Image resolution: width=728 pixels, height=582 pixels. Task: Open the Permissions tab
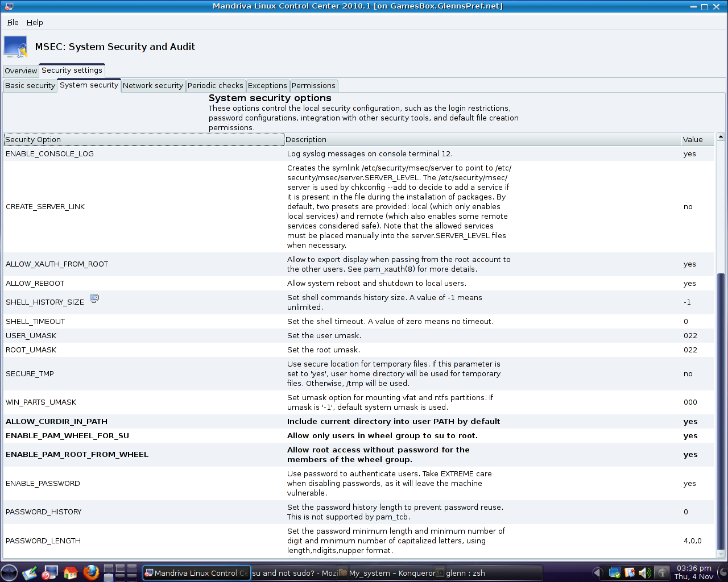coord(313,85)
